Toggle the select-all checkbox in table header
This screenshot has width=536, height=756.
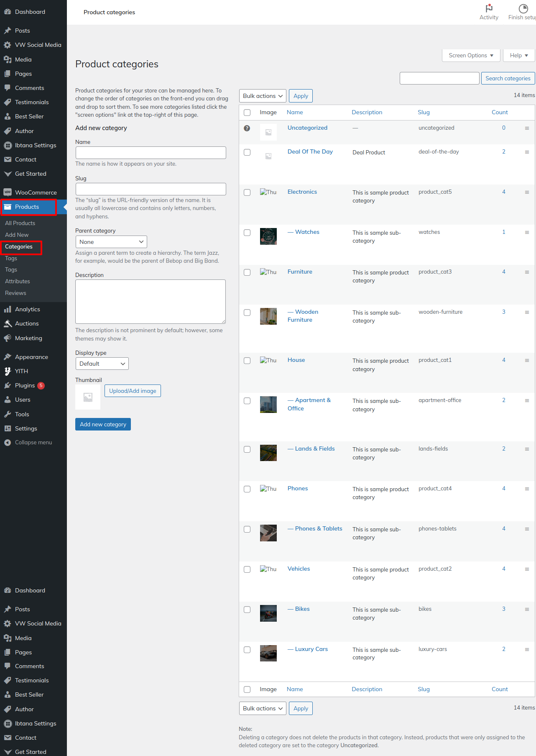coord(247,113)
